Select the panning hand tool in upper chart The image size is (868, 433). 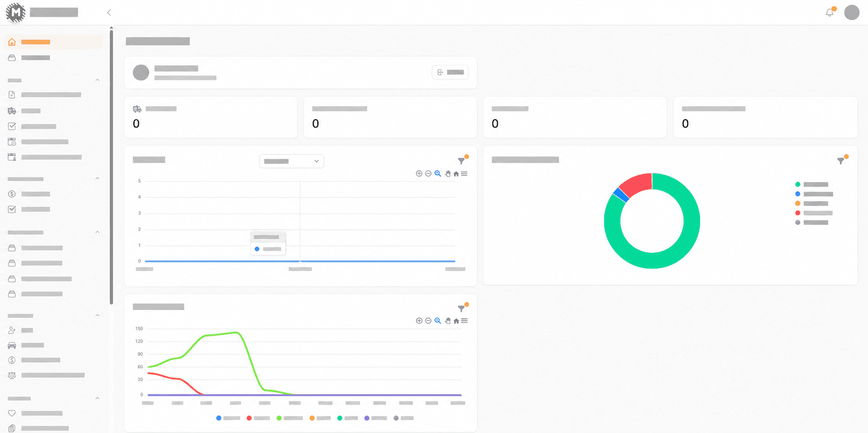(x=447, y=173)
